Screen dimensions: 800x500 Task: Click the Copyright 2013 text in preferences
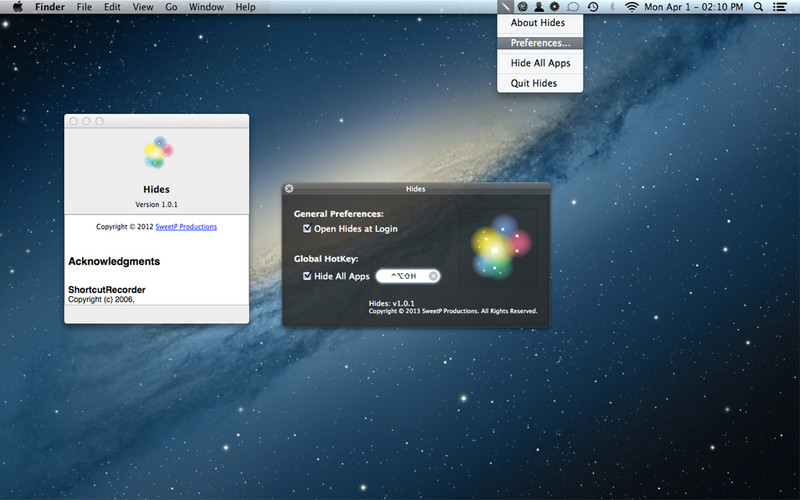point(453,311)
